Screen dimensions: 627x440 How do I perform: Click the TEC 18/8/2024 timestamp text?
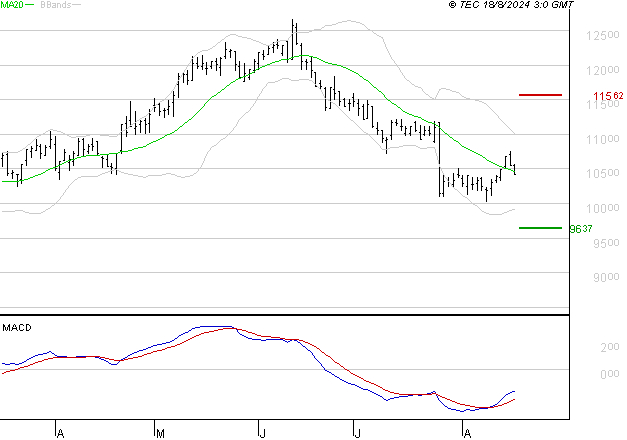(x=511, y=5)
